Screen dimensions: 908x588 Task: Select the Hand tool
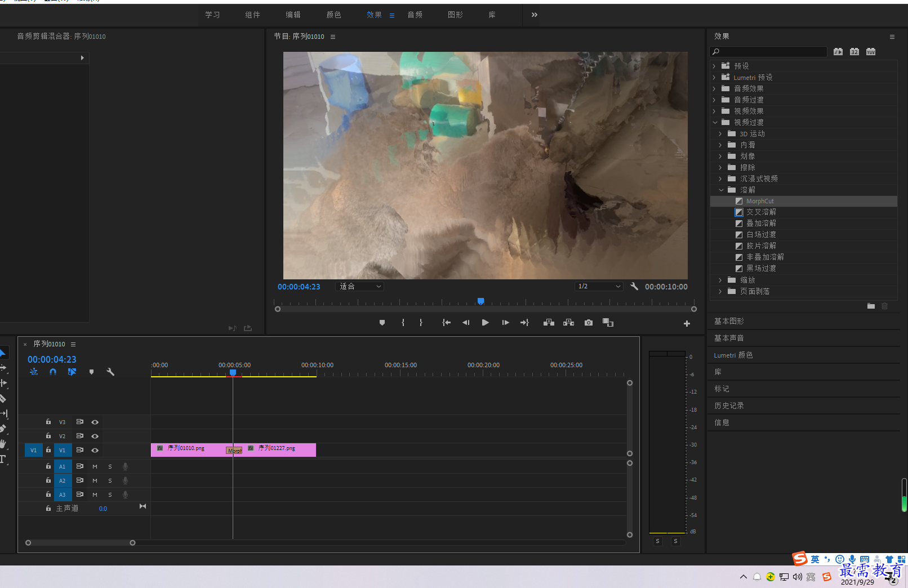point(3,444)
